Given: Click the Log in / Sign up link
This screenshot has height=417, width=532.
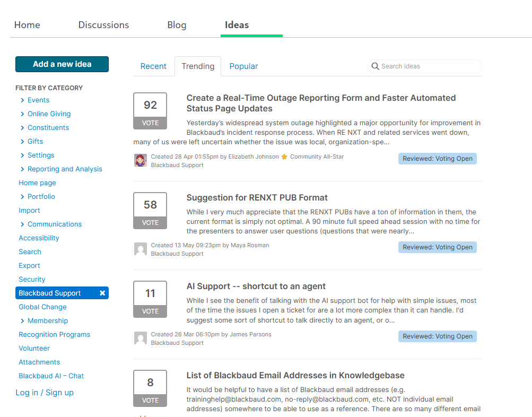Looking at the screenshot, I should point(45,393).
